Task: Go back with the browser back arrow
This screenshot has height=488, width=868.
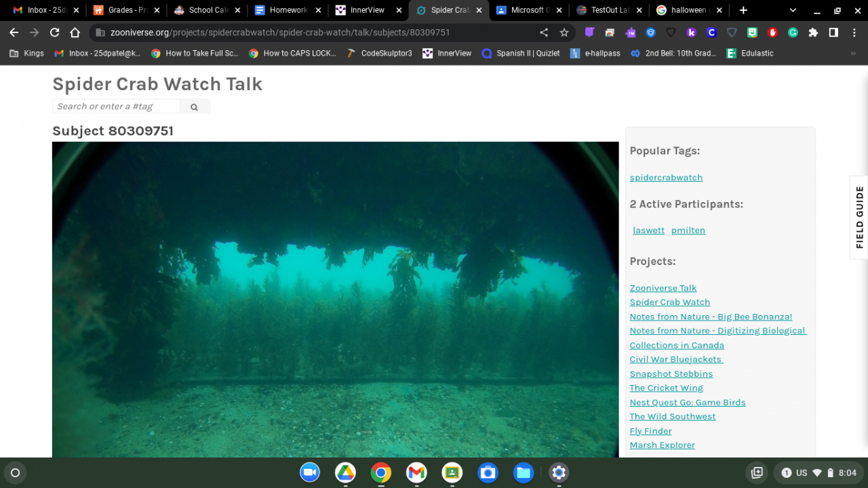Action: [14, 33]
